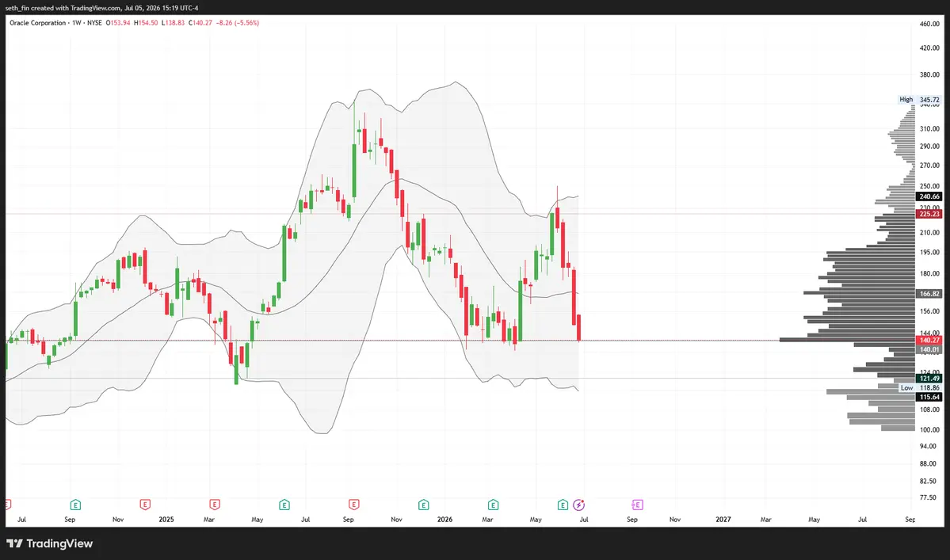This screenshot has height=560, width=950.
Task: Click the low value L138.83
Action: tap(174, 23)
